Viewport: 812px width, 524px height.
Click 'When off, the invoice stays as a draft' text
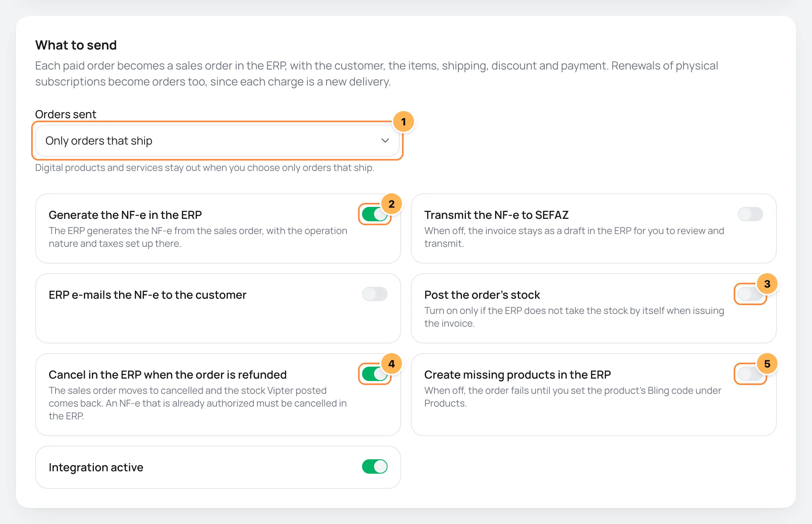tap(574, 237)
